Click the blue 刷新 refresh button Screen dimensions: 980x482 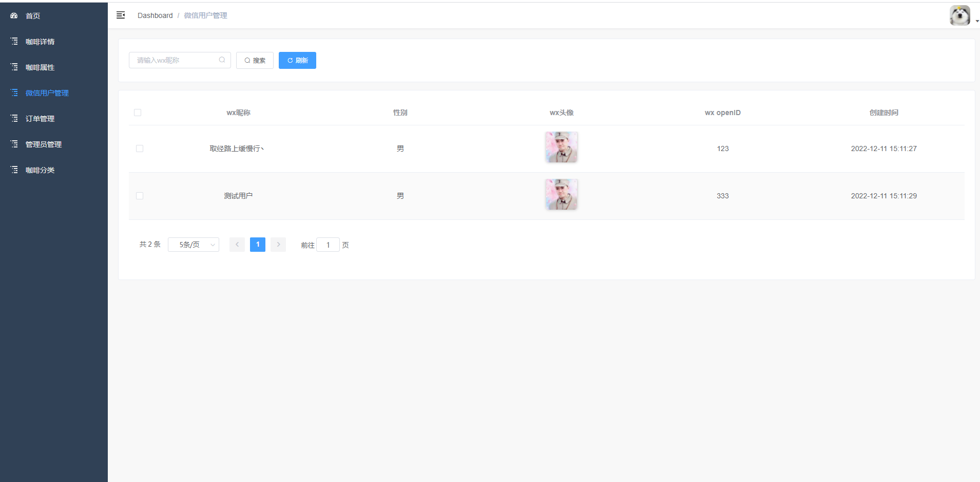coord(297,60)
